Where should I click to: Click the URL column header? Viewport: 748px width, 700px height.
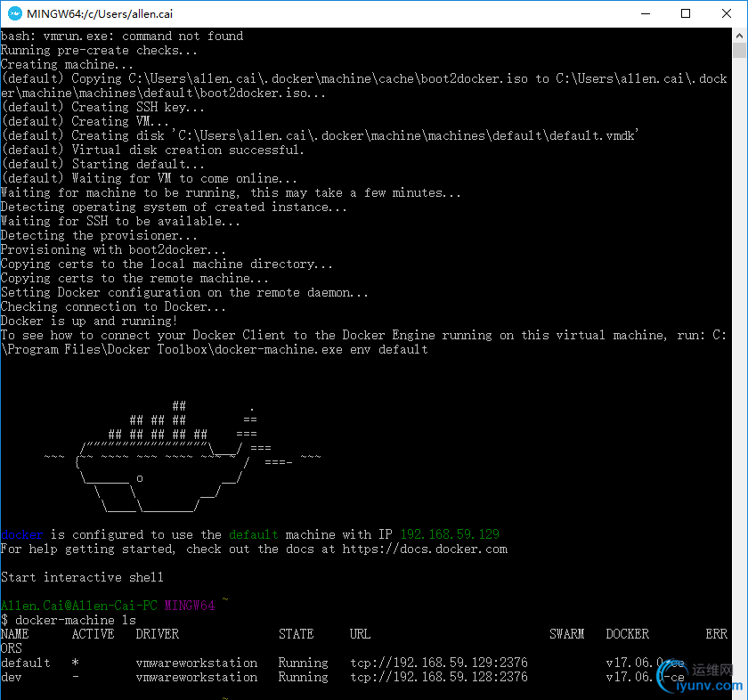(360, 635)
